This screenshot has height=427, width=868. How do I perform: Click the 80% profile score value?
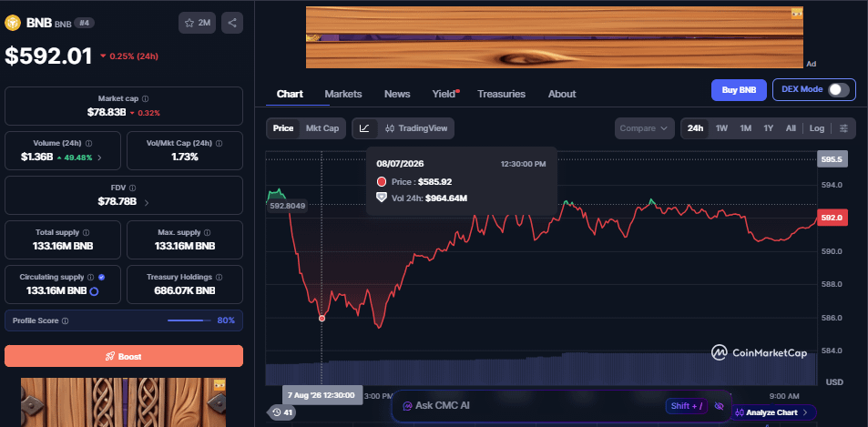click(226, 320)
